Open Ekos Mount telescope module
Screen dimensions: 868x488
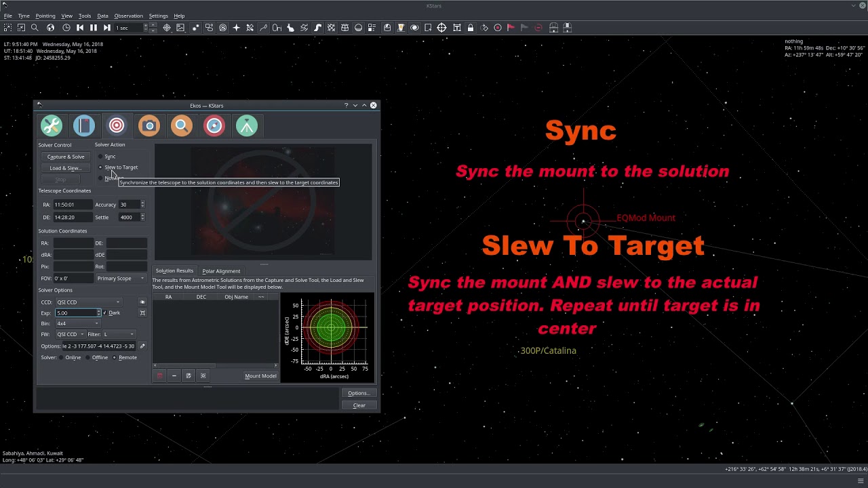click(247, 125)
